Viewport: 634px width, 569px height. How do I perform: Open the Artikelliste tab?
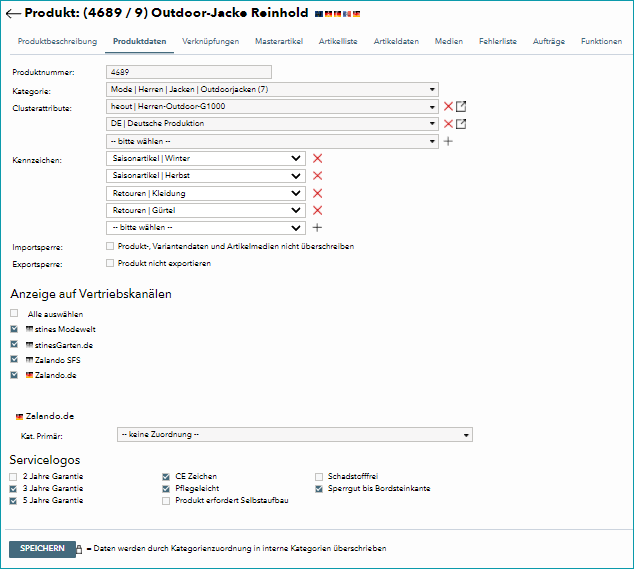[x=338, y=41]
